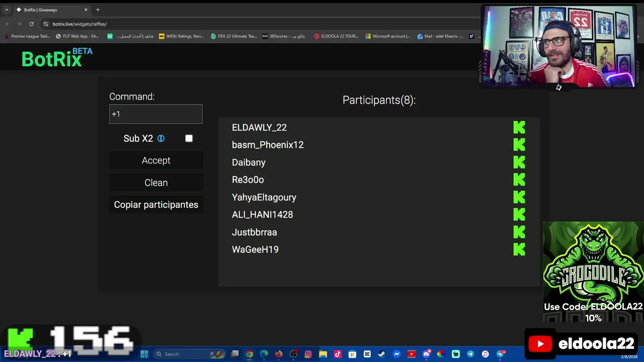Viewport: 644px width, 362px height.
Task: Open Microsoft Store in the taskbar
Action: pyautogui.click(x=352, y=354)
